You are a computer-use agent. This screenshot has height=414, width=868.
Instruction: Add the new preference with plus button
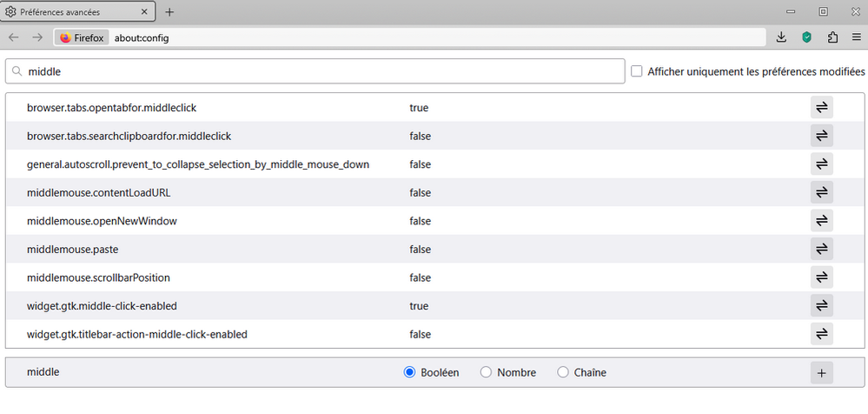(x=821, y=372)
